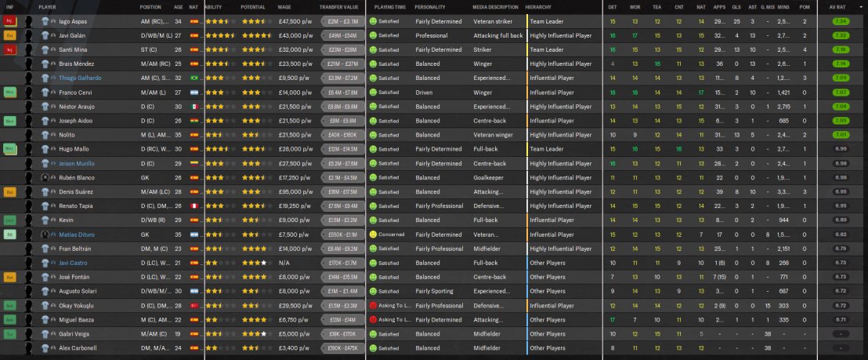Screen dimensions: 868x360
Task: Sort by the Media Description column header
Action: click(x=495, y=7)
